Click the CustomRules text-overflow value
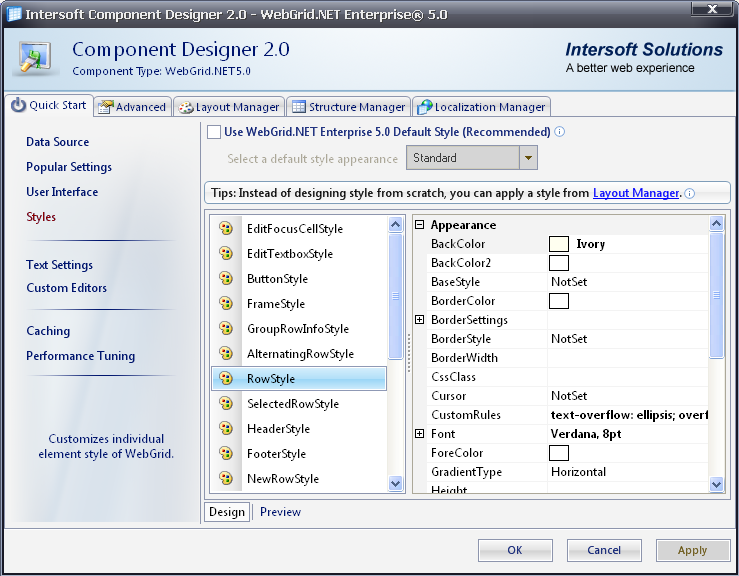 (629, 415)
